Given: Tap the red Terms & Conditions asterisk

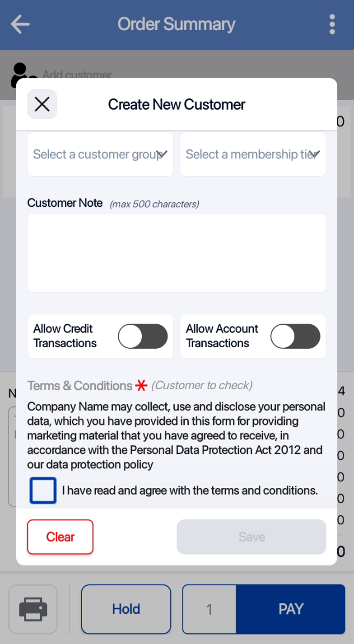Looking at the screenshot, I should coord(141,386).
